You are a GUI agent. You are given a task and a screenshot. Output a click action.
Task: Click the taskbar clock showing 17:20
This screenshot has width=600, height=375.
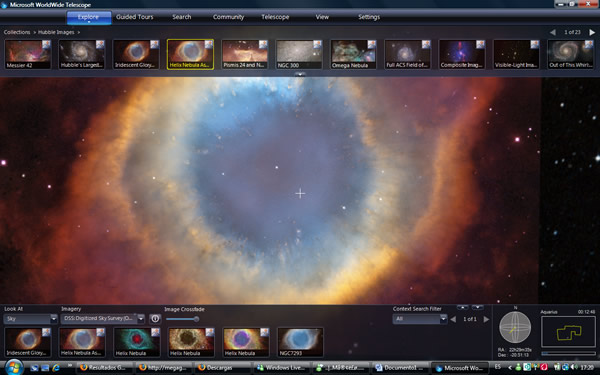[587, 367]
